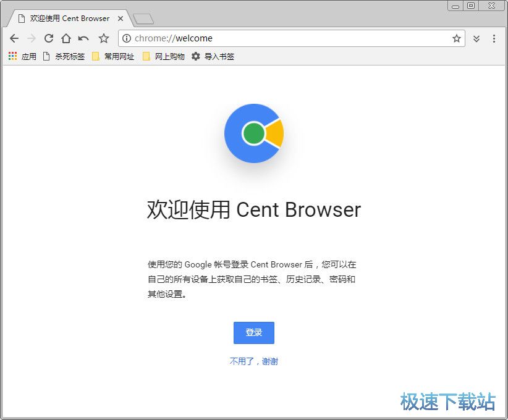The image size is (508, 420).
Task: Click the blue 登录 sign-in button
Action: pyautogui.click(x=253, y=332)
